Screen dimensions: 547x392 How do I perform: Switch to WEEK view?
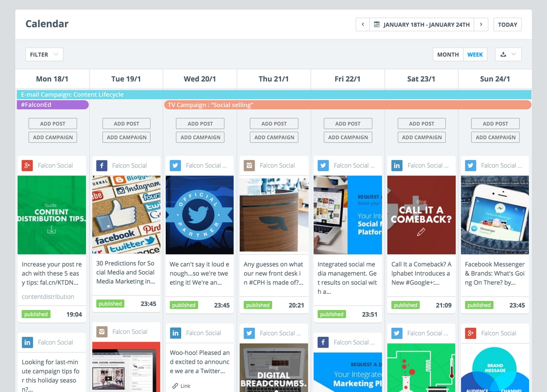[x=475, y=54]
